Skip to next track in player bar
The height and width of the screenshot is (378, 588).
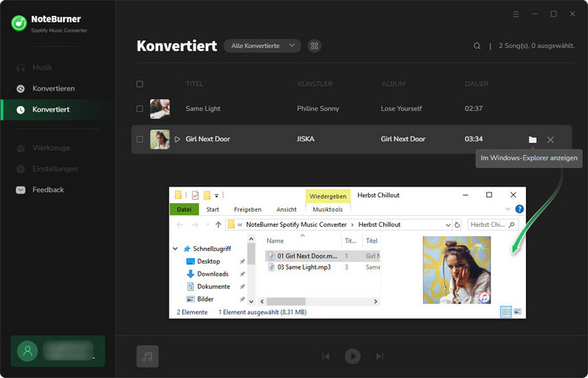(x=380, y=356)
